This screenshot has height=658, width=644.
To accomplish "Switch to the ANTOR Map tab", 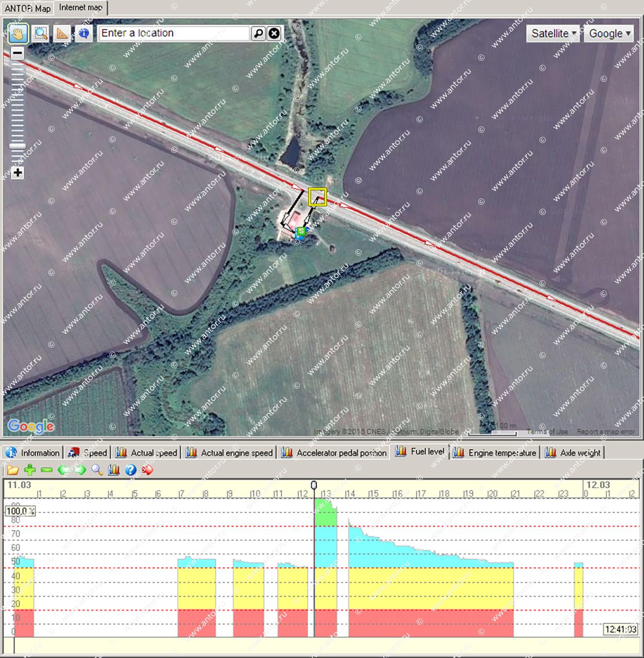I will point(27,8).
